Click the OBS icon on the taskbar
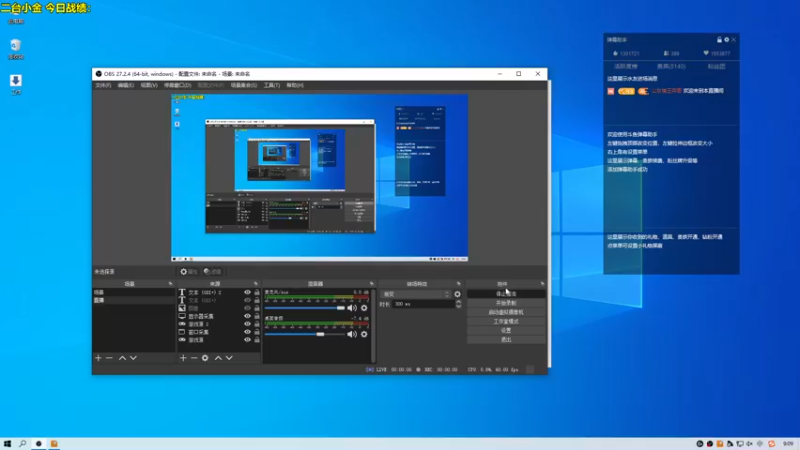Image resolution: width=800 pixels, height=450 pixels. 38,444
